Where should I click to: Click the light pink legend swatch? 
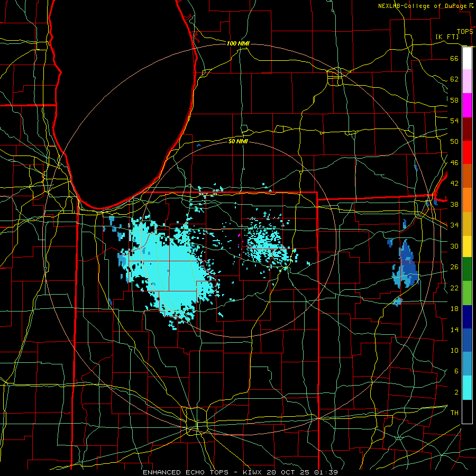(x=467, y=81)
